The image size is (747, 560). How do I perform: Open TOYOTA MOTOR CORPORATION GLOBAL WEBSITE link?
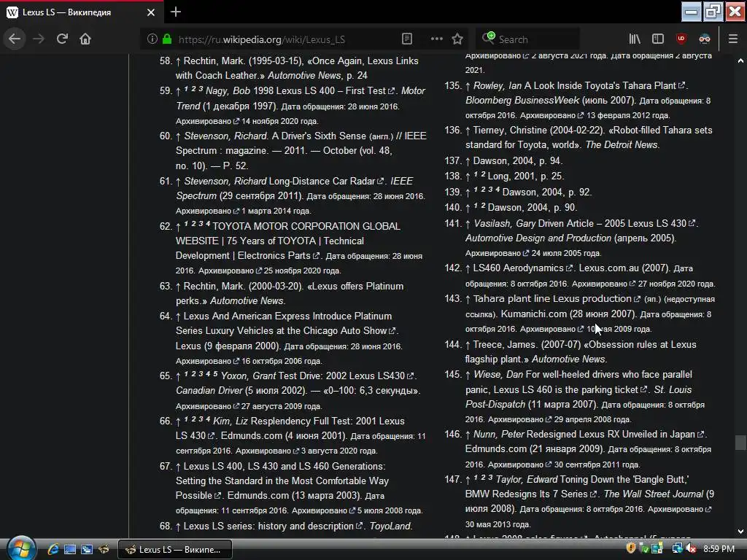288,241
